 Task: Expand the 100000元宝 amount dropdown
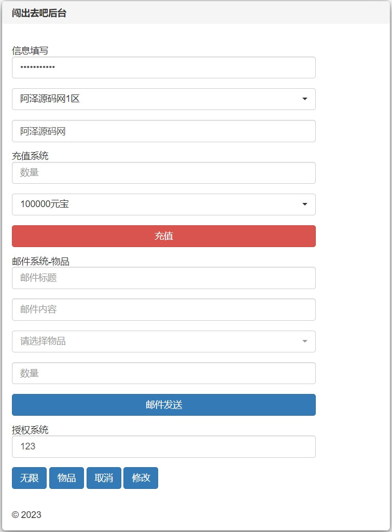[x=163, y=204]
